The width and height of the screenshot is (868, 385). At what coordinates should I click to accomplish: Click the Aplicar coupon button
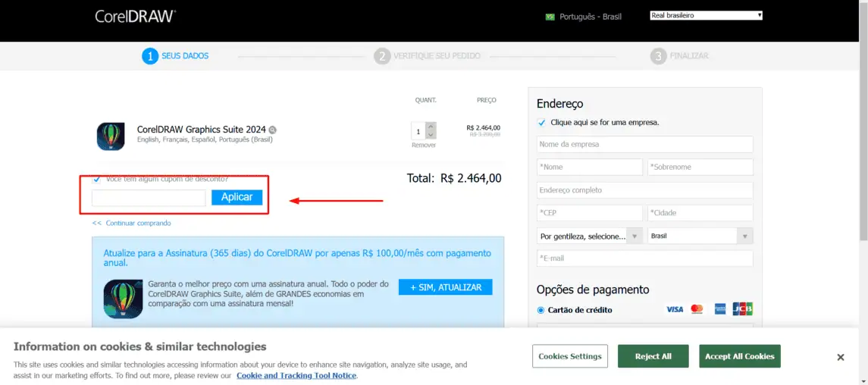tap(237, 197)
